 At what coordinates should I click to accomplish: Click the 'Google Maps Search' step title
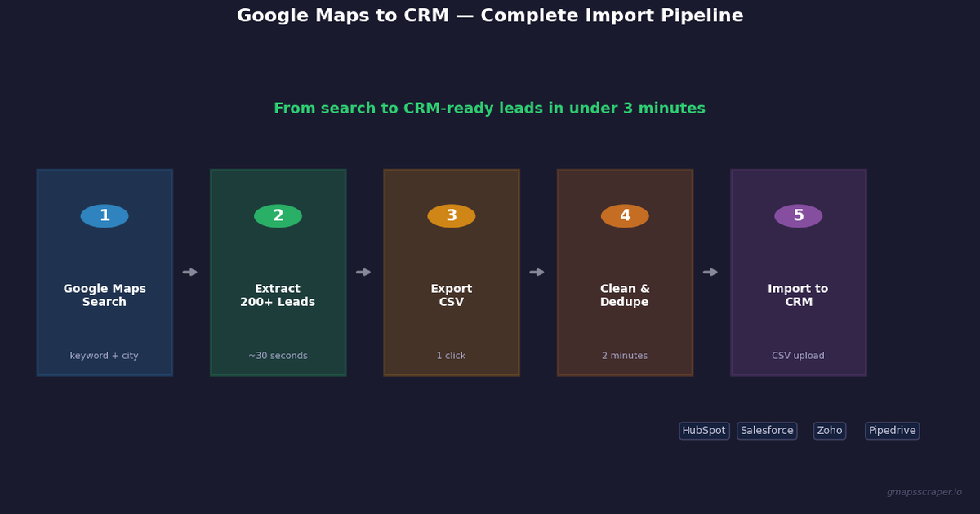tap(105, 295)
